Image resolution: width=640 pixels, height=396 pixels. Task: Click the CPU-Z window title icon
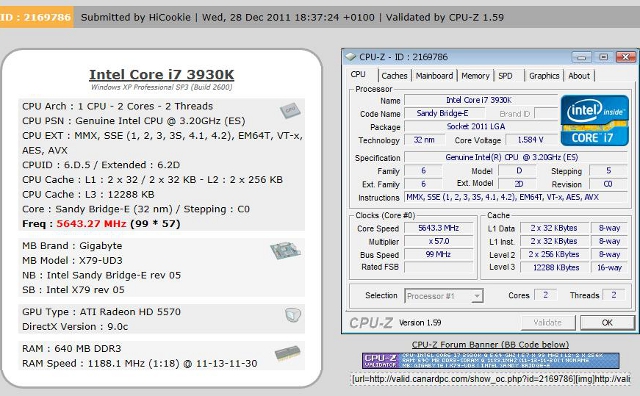pos(351,57)
